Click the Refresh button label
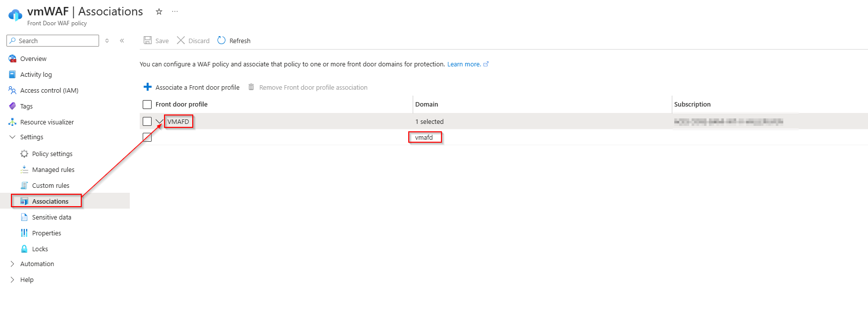 [x=240, y=41]
